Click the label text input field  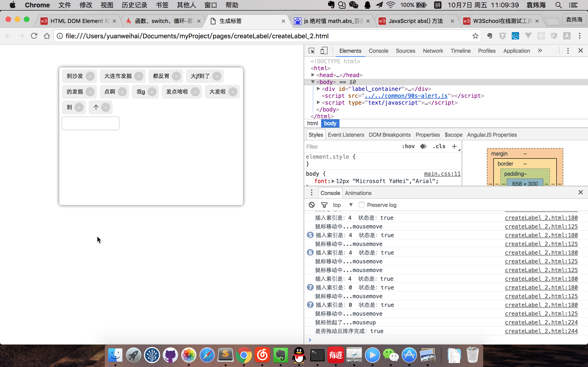point(90,123)
